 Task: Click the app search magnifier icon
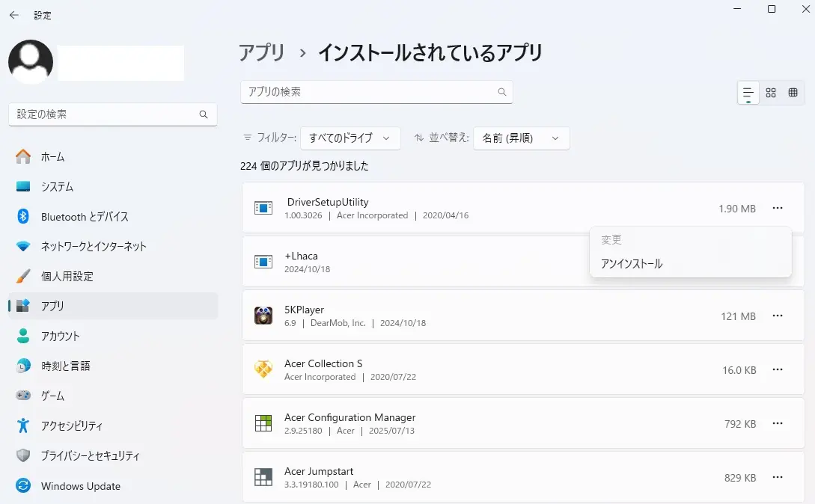501,92
